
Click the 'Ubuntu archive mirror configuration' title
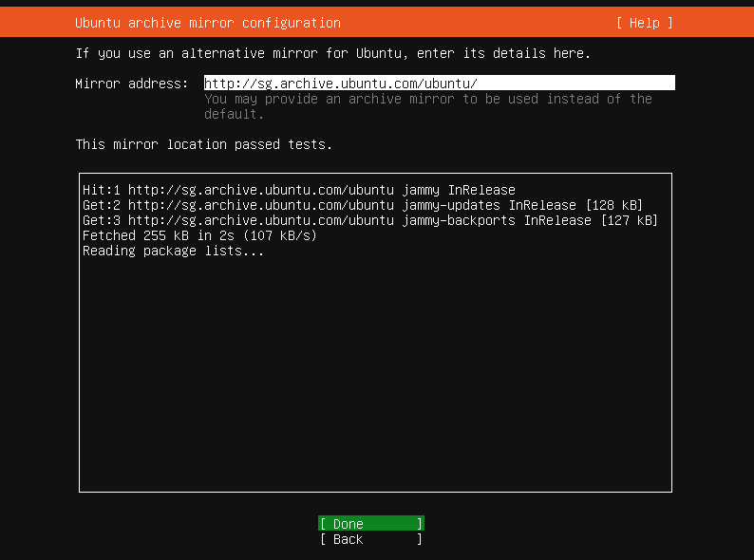pyautogui.click(x=207, y=23)
